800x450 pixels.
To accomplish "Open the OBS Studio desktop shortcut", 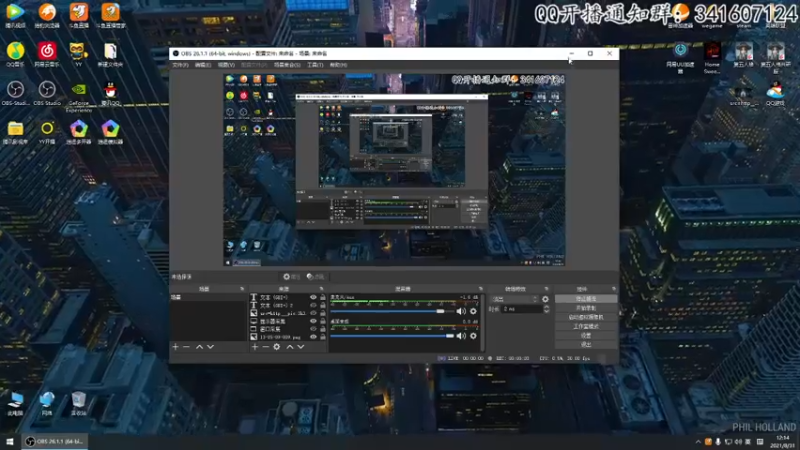I will click(47, 94).
